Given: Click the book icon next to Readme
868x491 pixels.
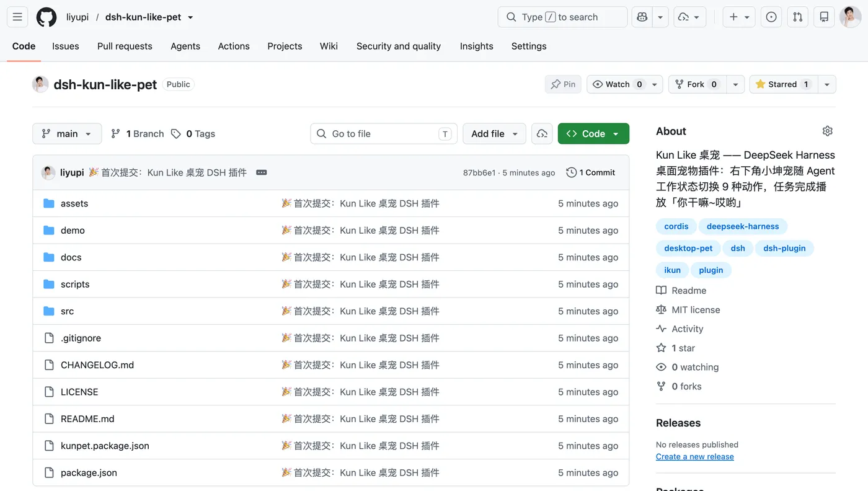Looking at the screenshot, I should pos(662,291).
